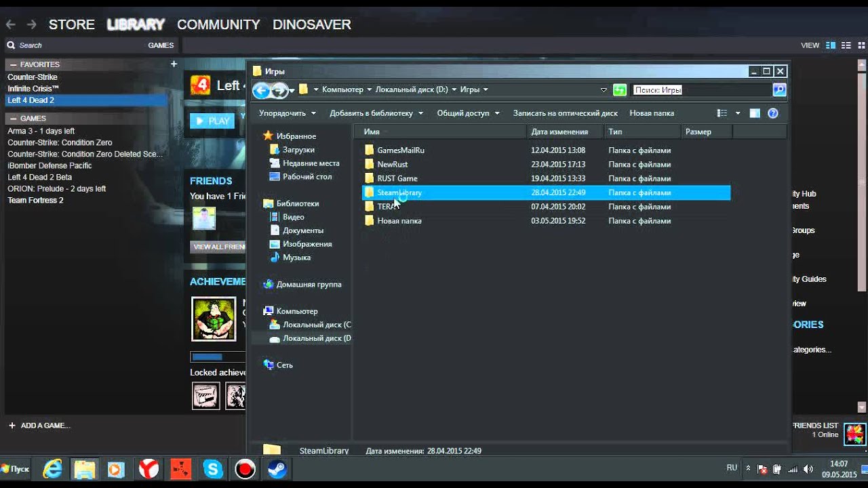Sort files by the Имя column header

tap(440, 131)
